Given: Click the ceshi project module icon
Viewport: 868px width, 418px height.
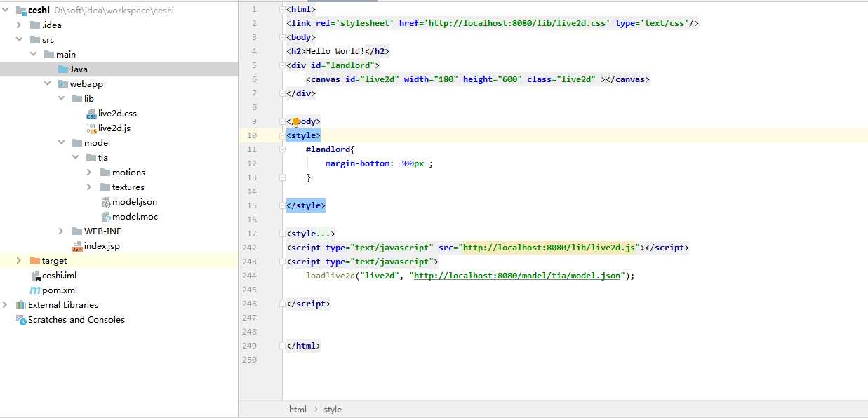Looking at the screenshot, I should pyautogui.click(x=20, y=11).
